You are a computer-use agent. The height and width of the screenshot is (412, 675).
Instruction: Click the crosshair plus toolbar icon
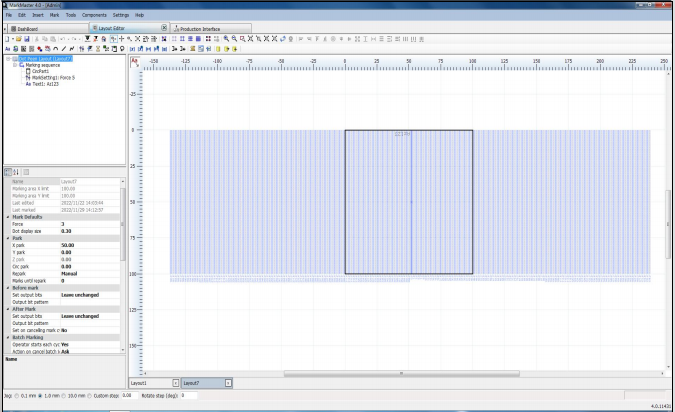tap(121, 39)
